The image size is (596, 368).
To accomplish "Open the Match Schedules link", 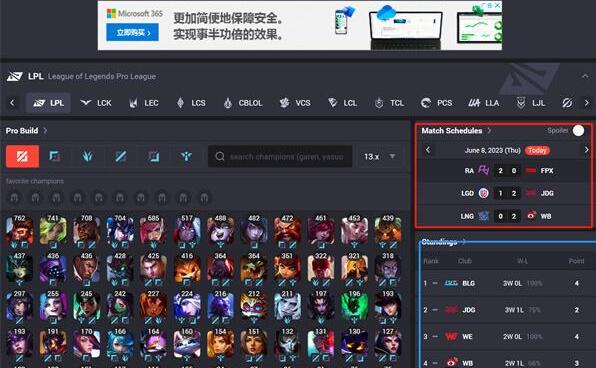I will [456, 130].
